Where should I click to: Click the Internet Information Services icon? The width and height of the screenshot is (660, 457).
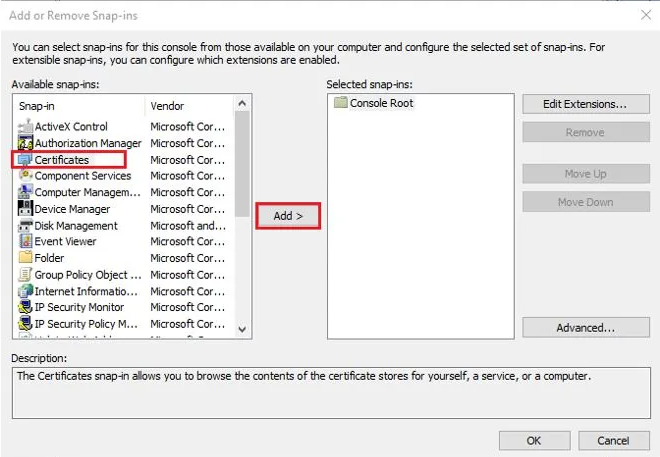pos(25,291)
